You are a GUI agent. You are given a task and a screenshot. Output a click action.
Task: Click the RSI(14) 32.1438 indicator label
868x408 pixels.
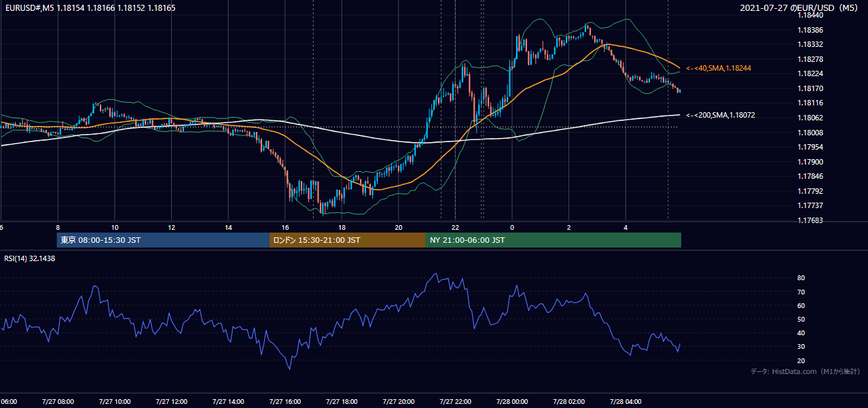[30, 258]
